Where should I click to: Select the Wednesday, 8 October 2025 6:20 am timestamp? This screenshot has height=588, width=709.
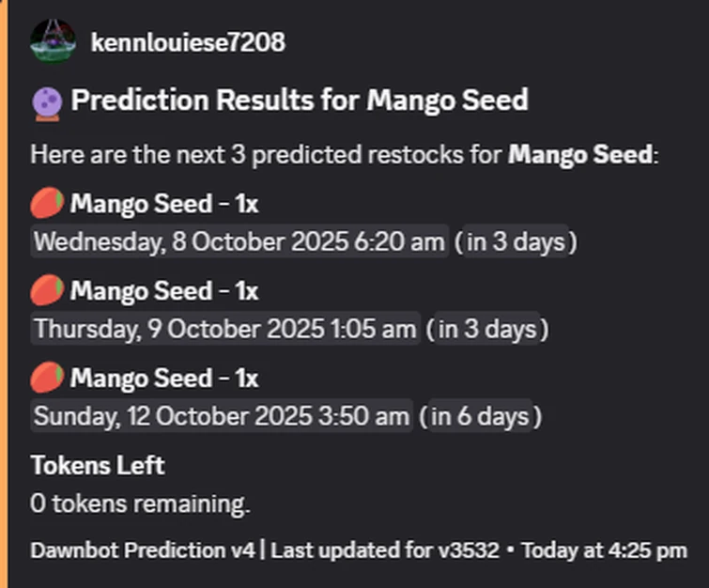pyautogui.click(x=239, y=242)
